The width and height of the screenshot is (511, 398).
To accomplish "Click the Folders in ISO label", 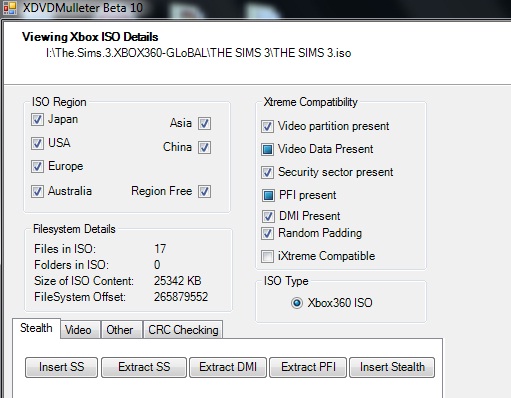I will pyautogui.click(x=71, y=265).
